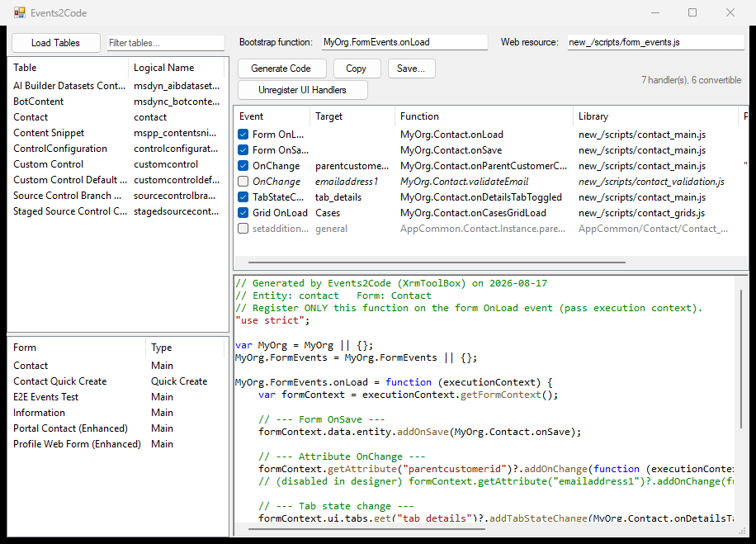Select the Staged Source Control table row
The width and height of the screenshot is (756, 544).
point(117,211)
